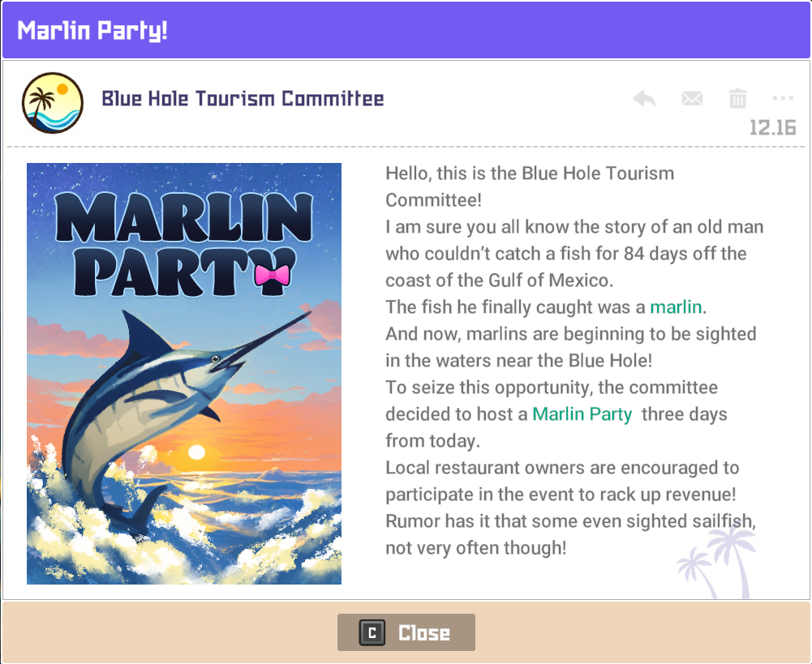Delete message with the trash icon
Screen dimensions: 812x664
click(x=737, y=99)
